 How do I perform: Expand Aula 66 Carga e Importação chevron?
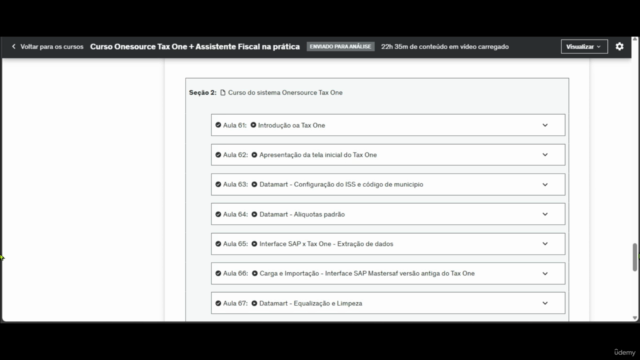click(x=545, y=273)
